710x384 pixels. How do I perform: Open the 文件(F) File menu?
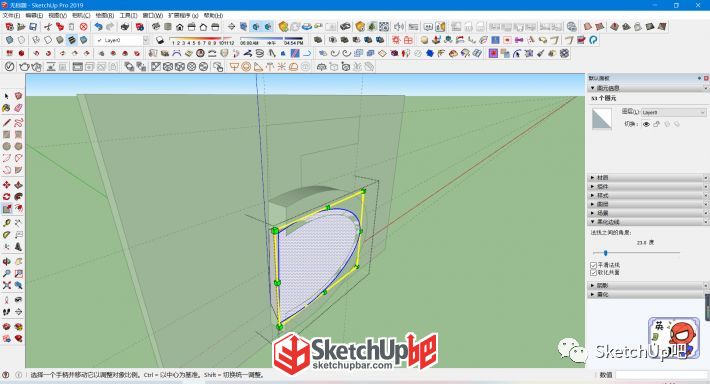point(11,15)
